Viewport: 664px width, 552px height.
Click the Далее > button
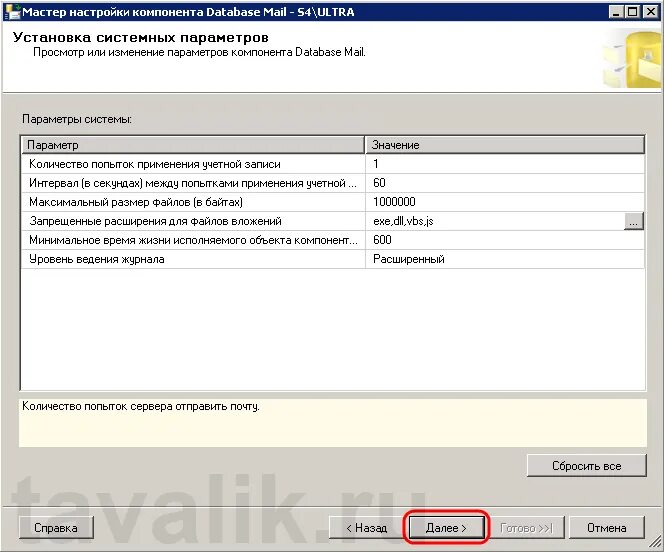click(446, 528)
